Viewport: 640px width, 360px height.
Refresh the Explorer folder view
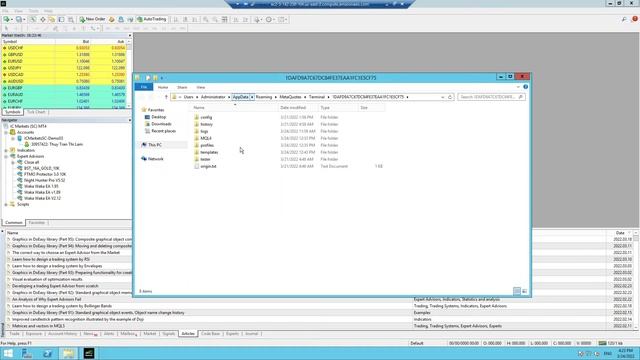450,97
